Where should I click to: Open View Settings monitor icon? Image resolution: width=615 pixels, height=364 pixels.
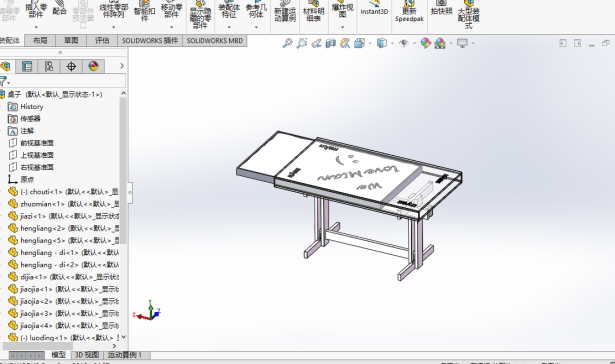coord(462,43)
